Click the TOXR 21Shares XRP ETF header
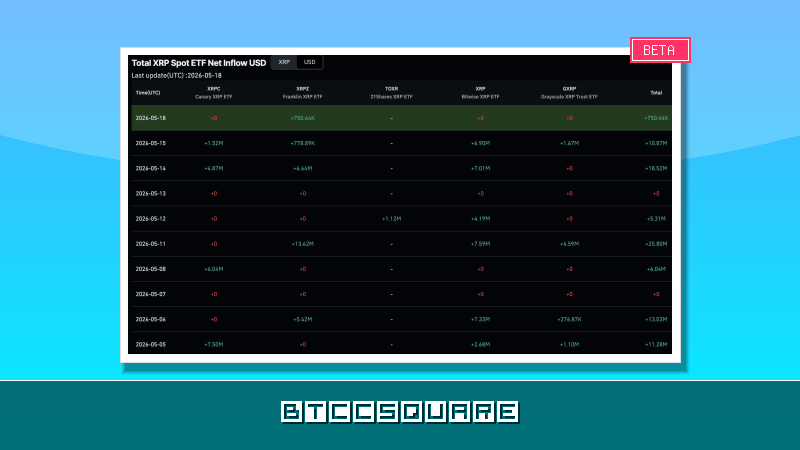800x450 pixels. (391, 93)
